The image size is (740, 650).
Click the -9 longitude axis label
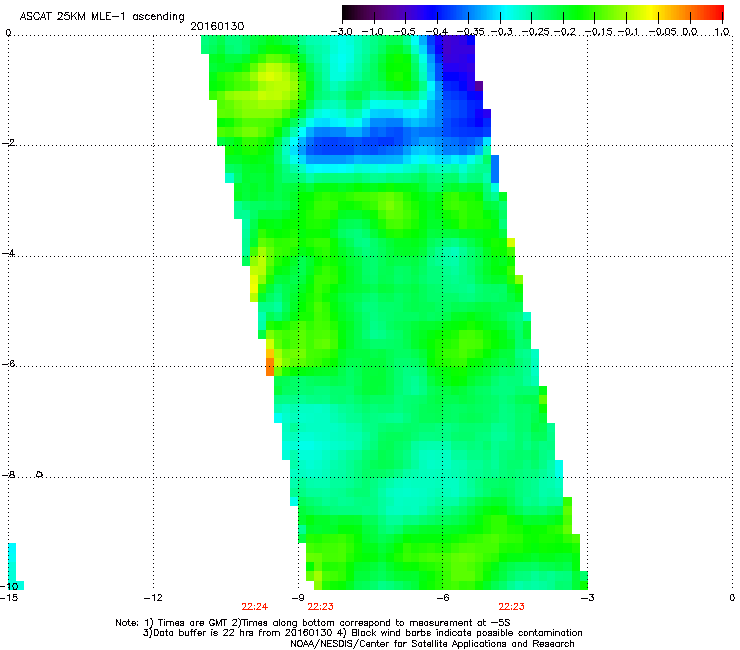pos(297,598)
